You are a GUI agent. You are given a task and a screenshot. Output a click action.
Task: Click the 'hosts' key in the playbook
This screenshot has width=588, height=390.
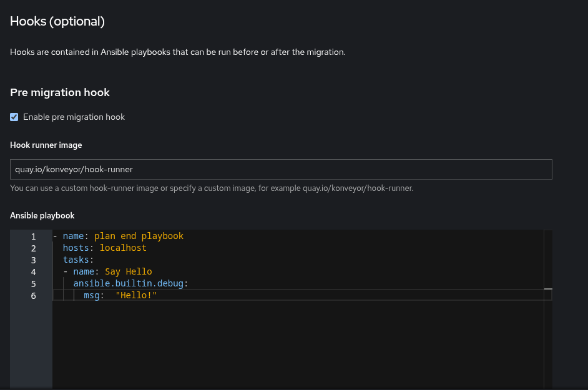coord(76,248)
